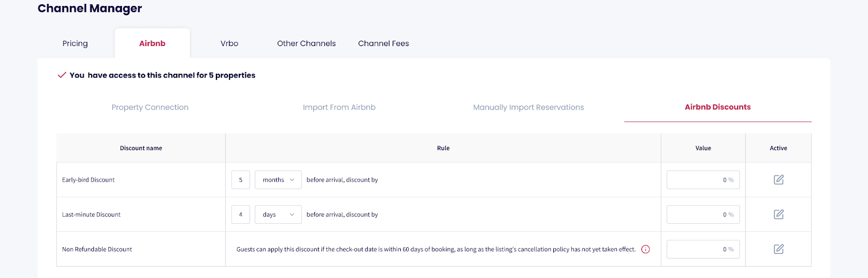
Task: Select Manually Import Reservations sub-tab
Action: pyautogui.click(x=528, y=107)
